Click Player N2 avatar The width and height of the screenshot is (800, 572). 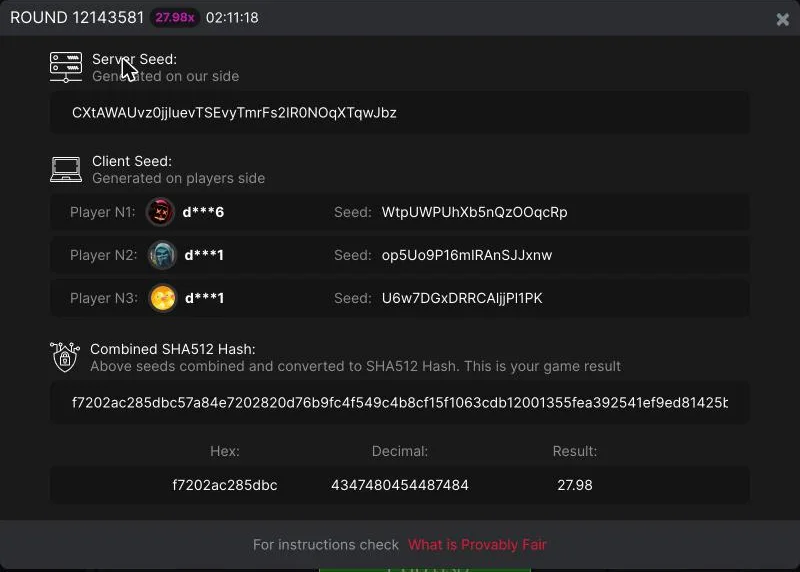[x=162, y=255]
